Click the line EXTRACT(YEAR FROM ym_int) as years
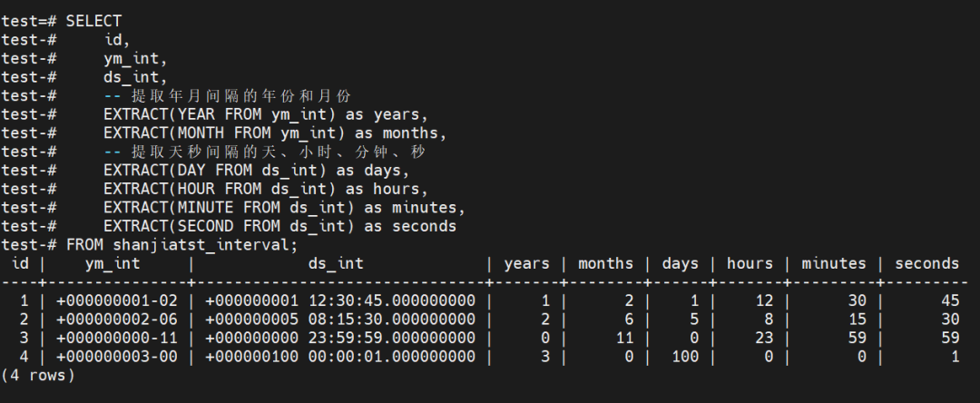Image resolution: width=980 pixels, height=403 pixels. point(266,115)
